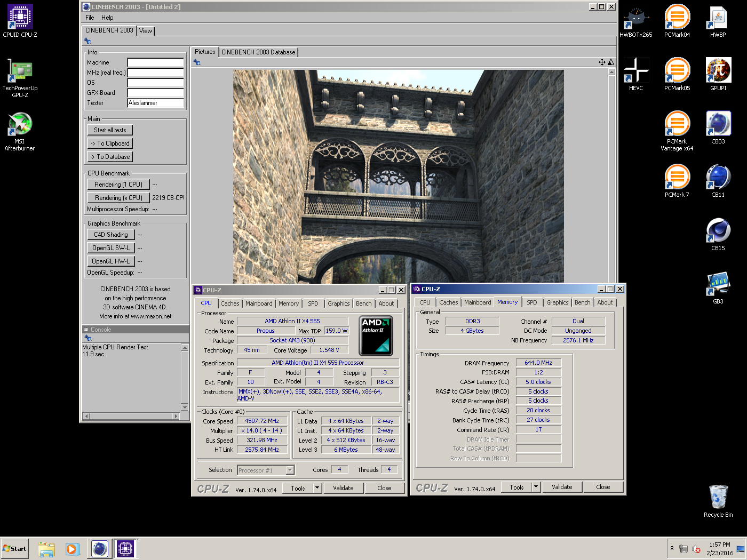The image size is (747, 560).
Task: Click console vertical scrollbar down arrow
Action: coord(185,407)
